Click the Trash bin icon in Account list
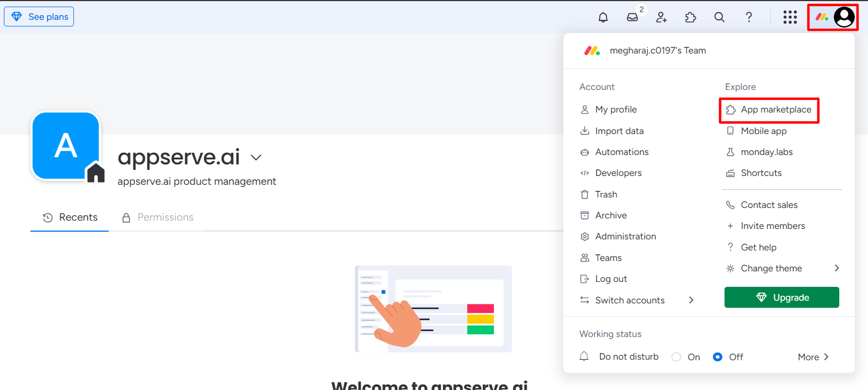This screenshot has width=868, height=390. [585, 194]
